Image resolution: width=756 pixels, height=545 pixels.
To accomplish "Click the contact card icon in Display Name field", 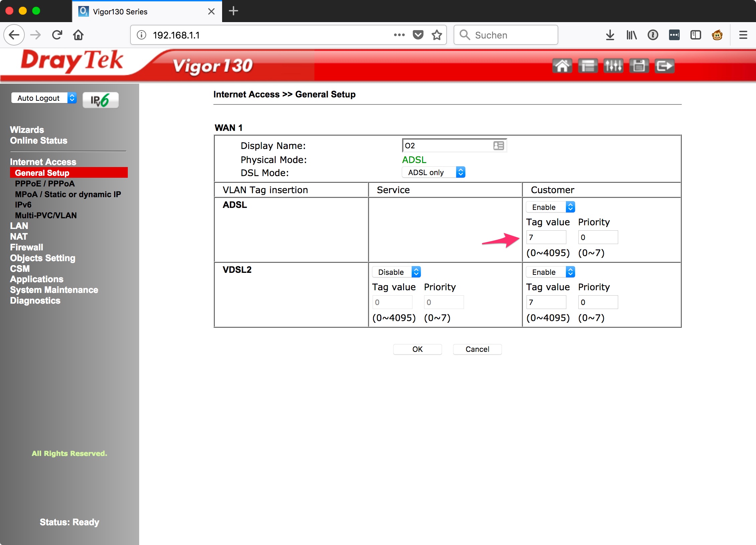I will point(498,146).
